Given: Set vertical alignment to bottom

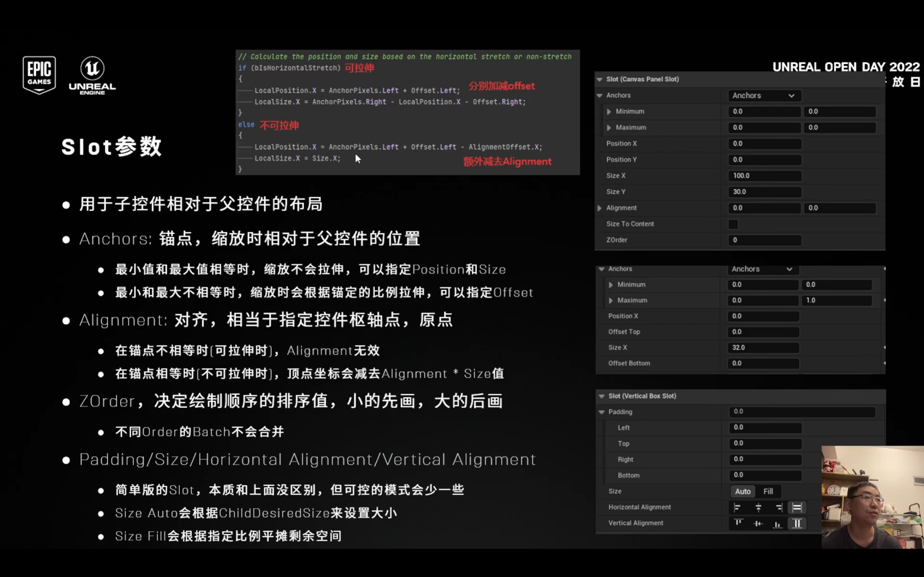Looking at the screenshot, I should tap(778, 523).
